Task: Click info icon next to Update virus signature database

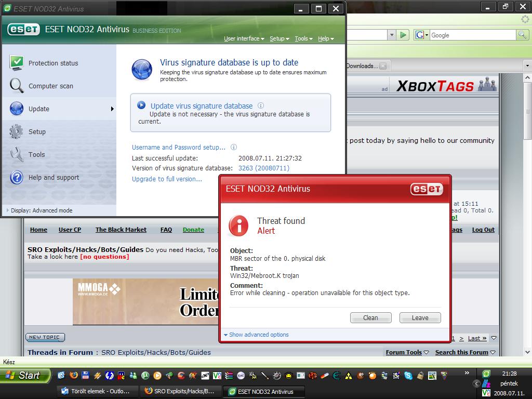Action: [261, 105]
